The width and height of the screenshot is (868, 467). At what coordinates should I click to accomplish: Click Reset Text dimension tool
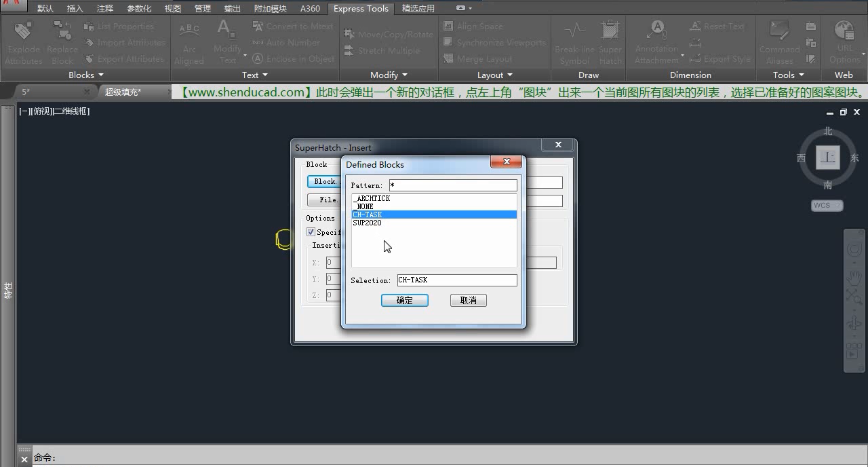[717, 26]
